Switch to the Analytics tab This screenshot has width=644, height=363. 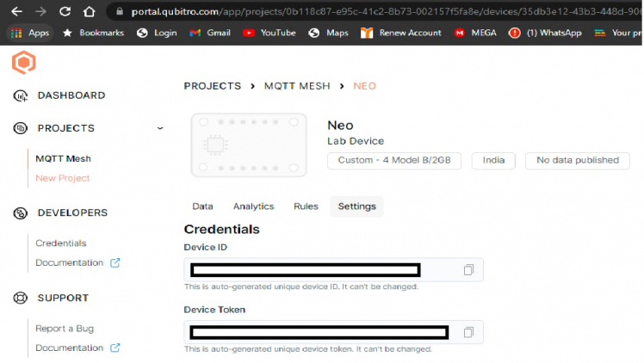point(254,206)
